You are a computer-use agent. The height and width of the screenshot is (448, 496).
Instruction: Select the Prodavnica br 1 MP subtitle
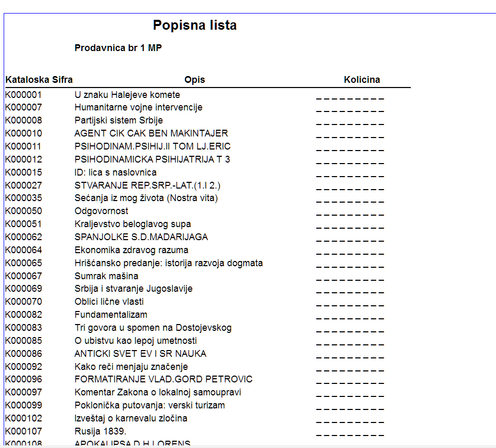tap(118, 48)
